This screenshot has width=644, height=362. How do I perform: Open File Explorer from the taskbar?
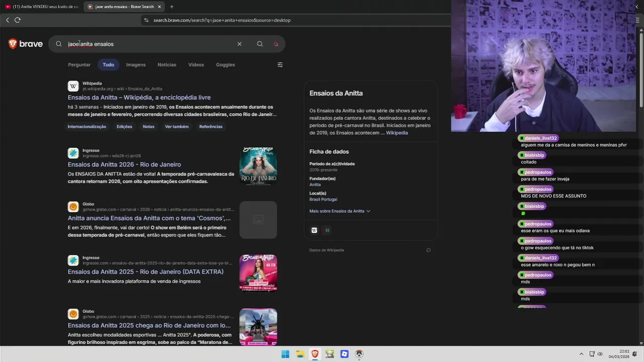(300, 354)
